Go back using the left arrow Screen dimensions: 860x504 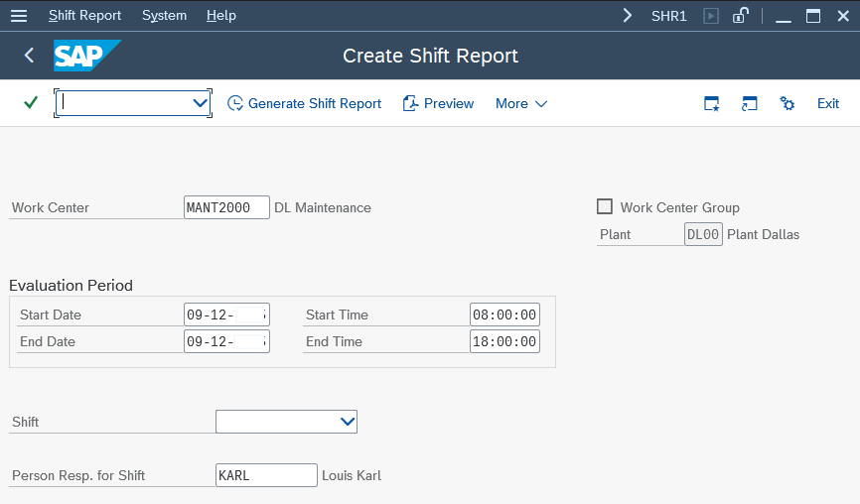point(29,56)
